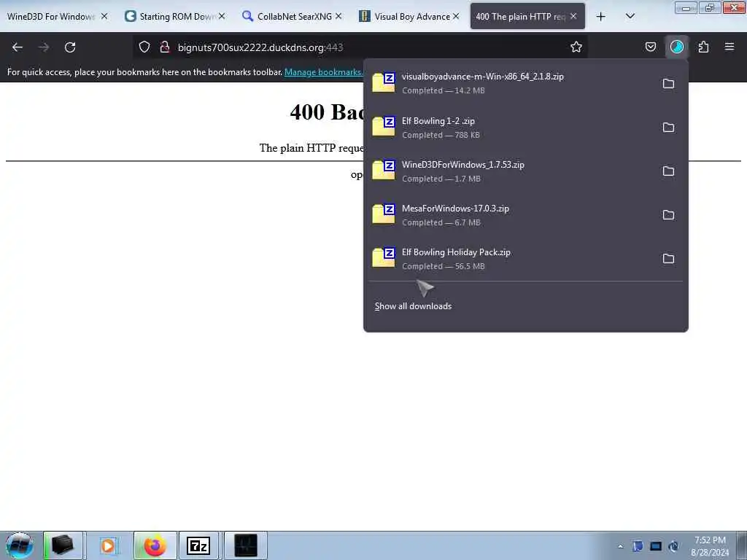Toggle the downloads panel button
Screen dimensions: 747x560
(x=676, y=47)
